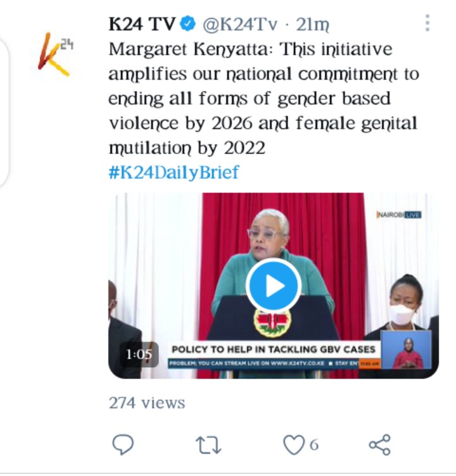Screen dimensions: 456x476
Task: Open the share options icon
Action: (x=379, y=445)
